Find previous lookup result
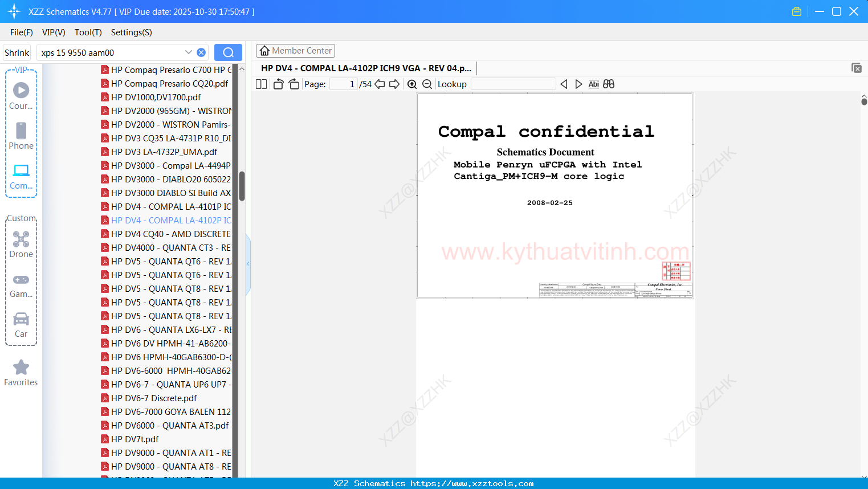 pyautogui.click(x=564, y=84)
